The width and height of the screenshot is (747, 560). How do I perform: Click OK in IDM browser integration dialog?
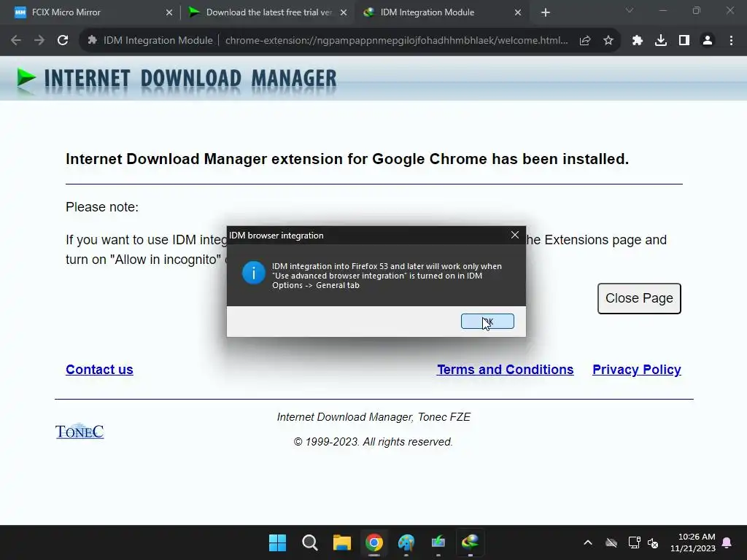(x=487, y=322)
